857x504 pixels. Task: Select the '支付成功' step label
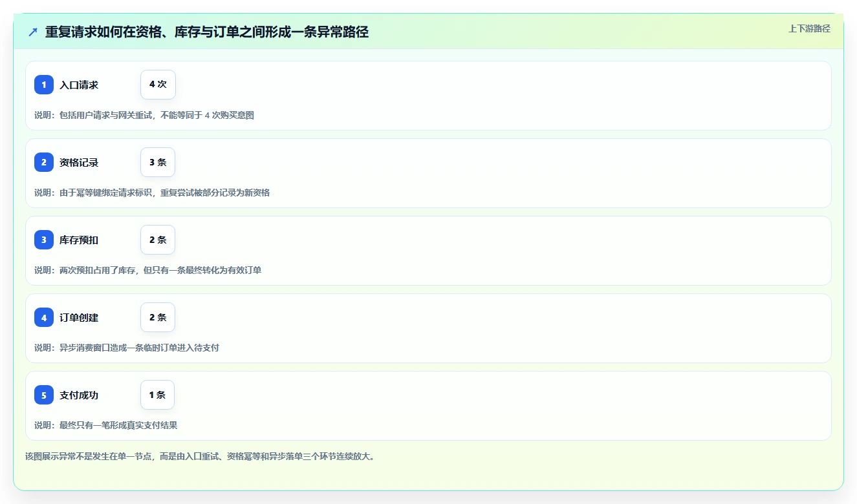[x=79, y=395]
